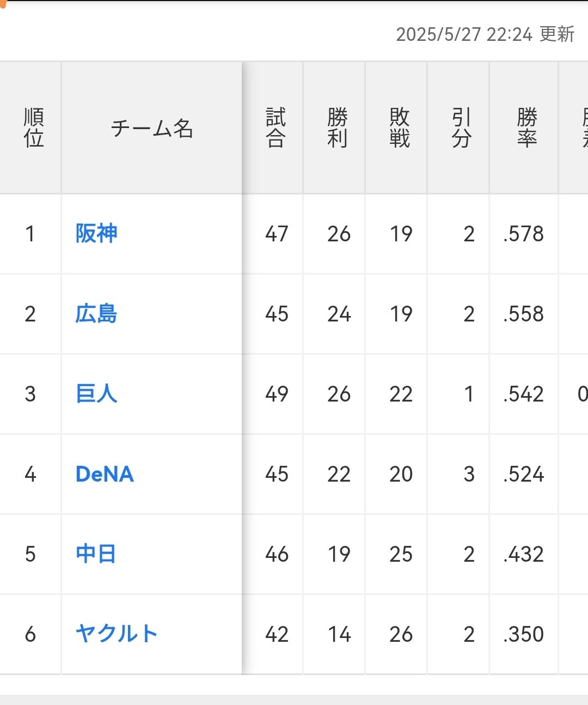Click the update timestamp 2025/5/27 22:24 更新
Image resolution: width=588 pixels, height=705 pixels.
click(x=485, y=34)
